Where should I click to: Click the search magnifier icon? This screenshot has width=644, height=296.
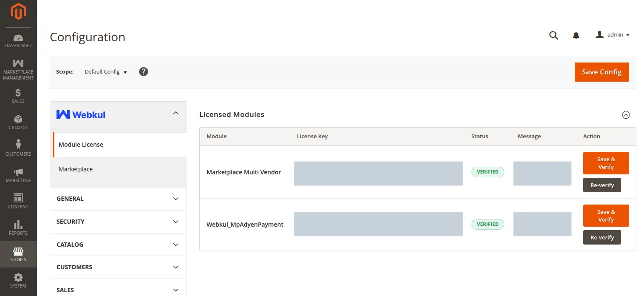554,35
